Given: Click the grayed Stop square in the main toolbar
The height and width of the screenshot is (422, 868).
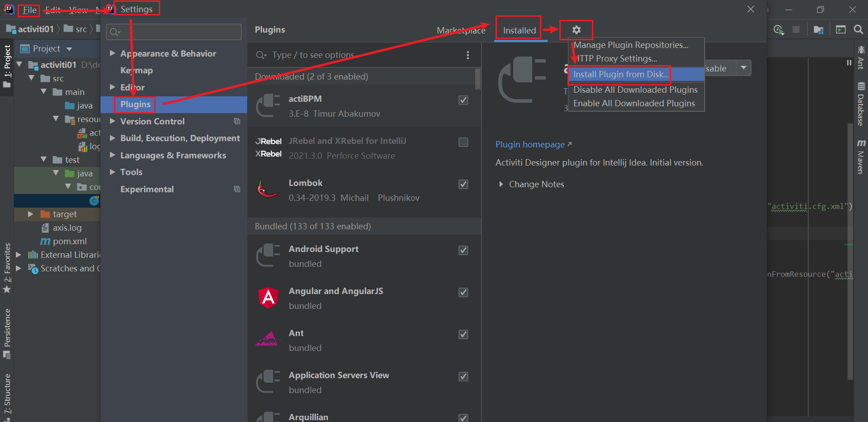Looking at the screenshot, I should coord(796,29).
